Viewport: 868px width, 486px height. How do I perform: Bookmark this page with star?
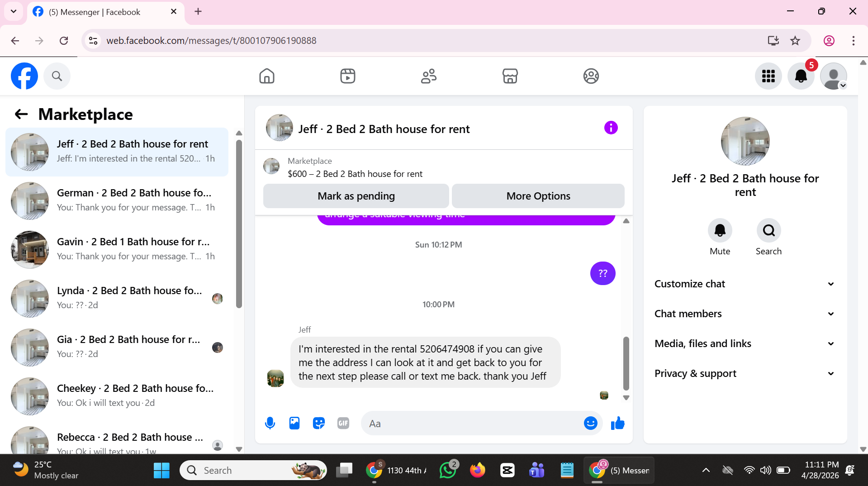tap(795, 41)
